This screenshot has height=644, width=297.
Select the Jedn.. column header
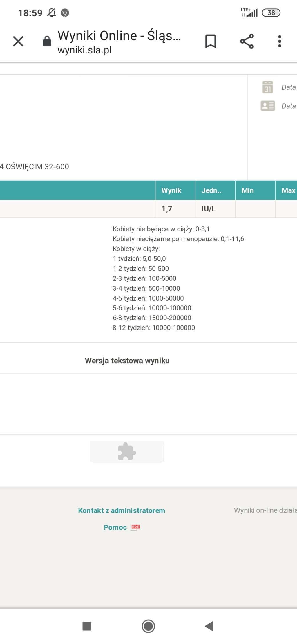coord(211,190)
